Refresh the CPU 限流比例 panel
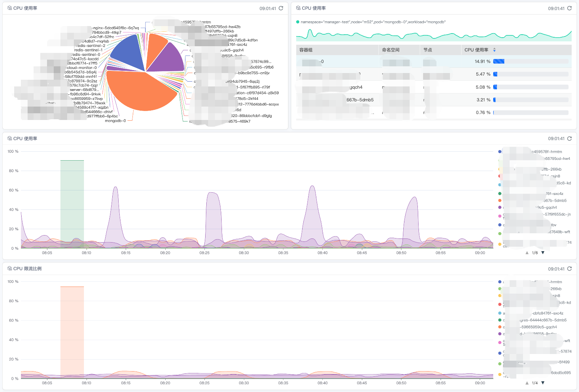This screenshot has height=392, width=579. click(569, 269)
